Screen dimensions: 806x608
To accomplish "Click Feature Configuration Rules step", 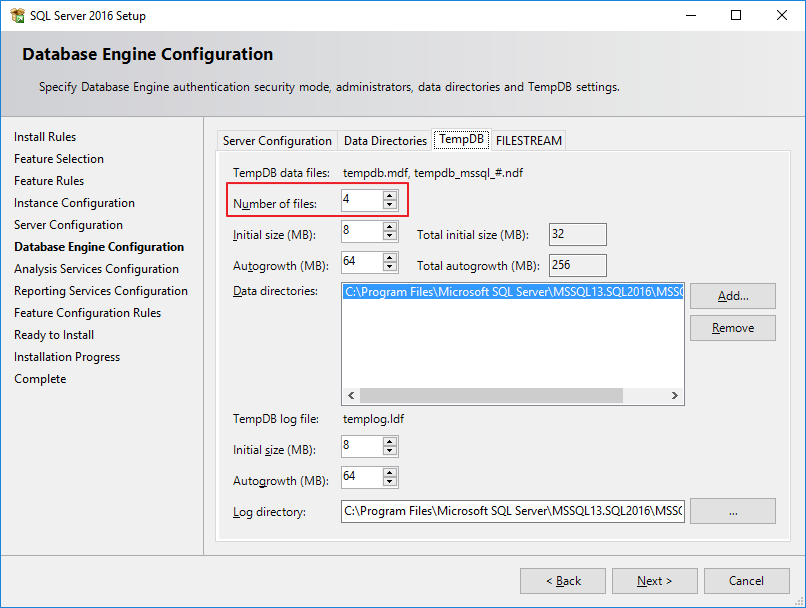I will coord(87,313).
